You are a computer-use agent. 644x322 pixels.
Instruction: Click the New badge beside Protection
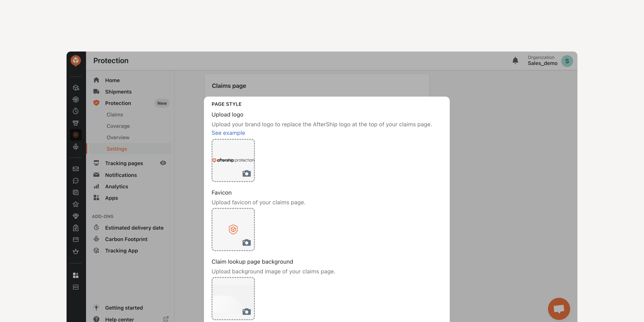point(162,103)
